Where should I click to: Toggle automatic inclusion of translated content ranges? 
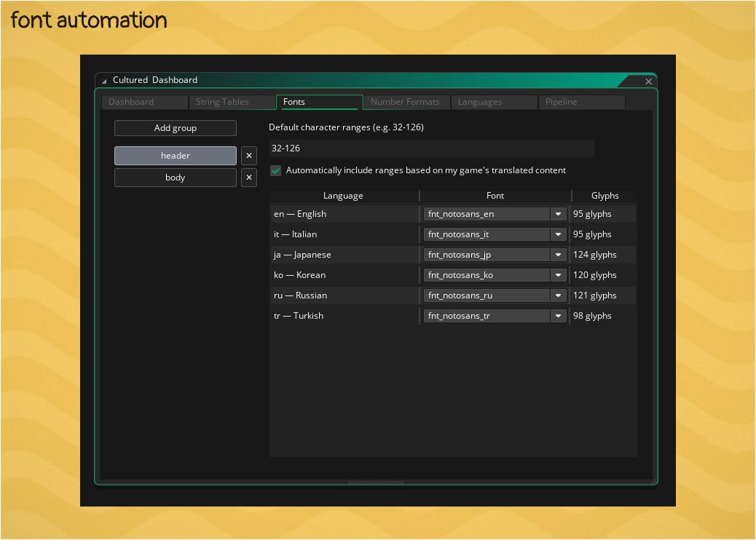(x=276, y=170)
